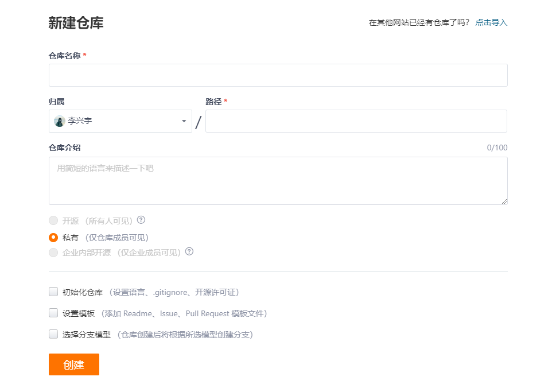Viewport: 556px width, 392px height.
Task: Click the 仓库名称 input field
Action: [x=278, y=75]
